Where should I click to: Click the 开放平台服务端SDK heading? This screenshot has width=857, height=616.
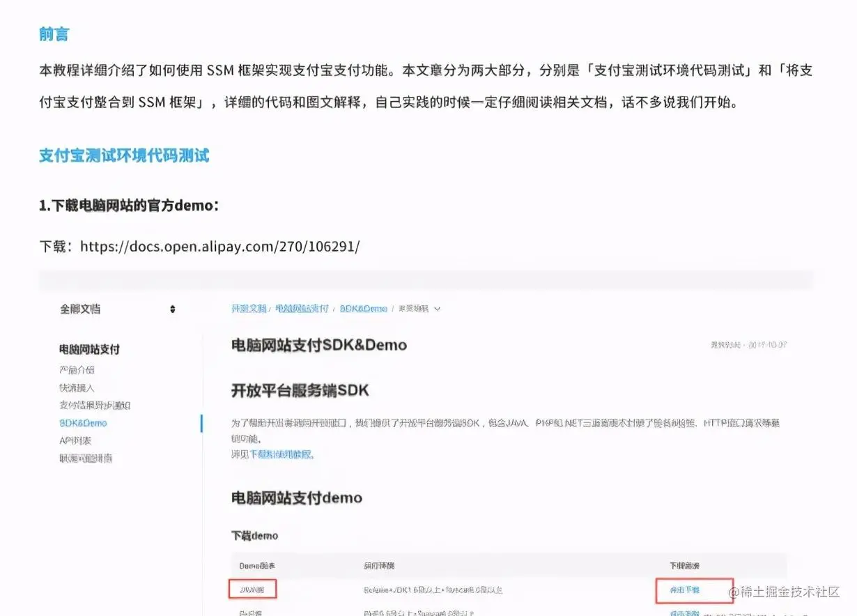tap(300, 391)
